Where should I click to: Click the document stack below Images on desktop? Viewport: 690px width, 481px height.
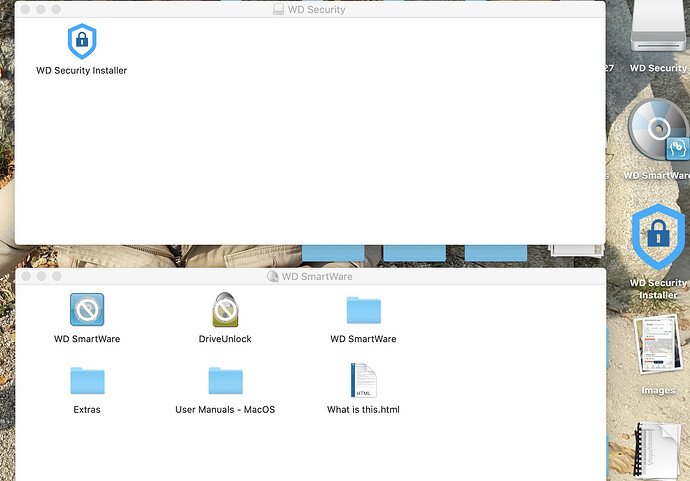(x=657, y=451)
